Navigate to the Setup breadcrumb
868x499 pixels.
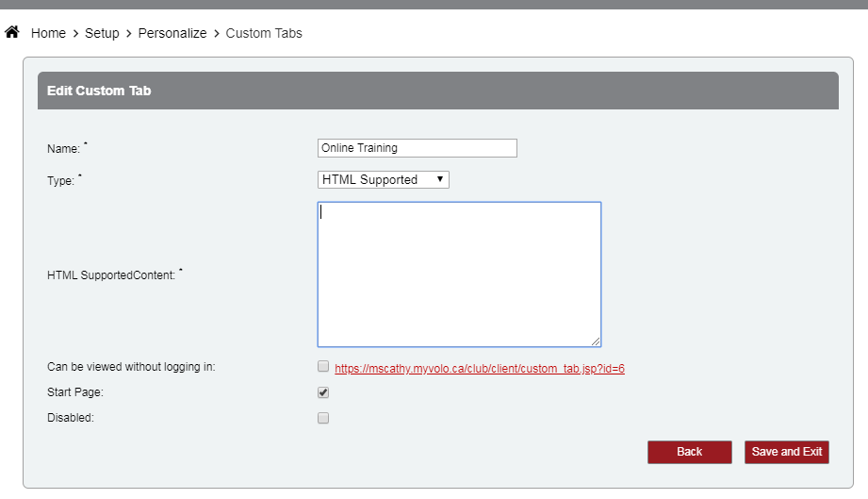[102, 33]
